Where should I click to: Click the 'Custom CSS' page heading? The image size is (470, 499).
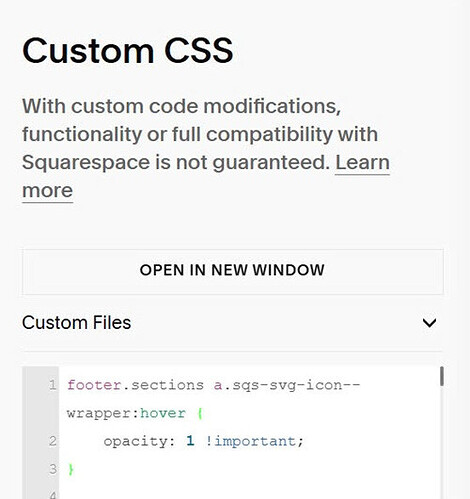[x=128, y=50]
